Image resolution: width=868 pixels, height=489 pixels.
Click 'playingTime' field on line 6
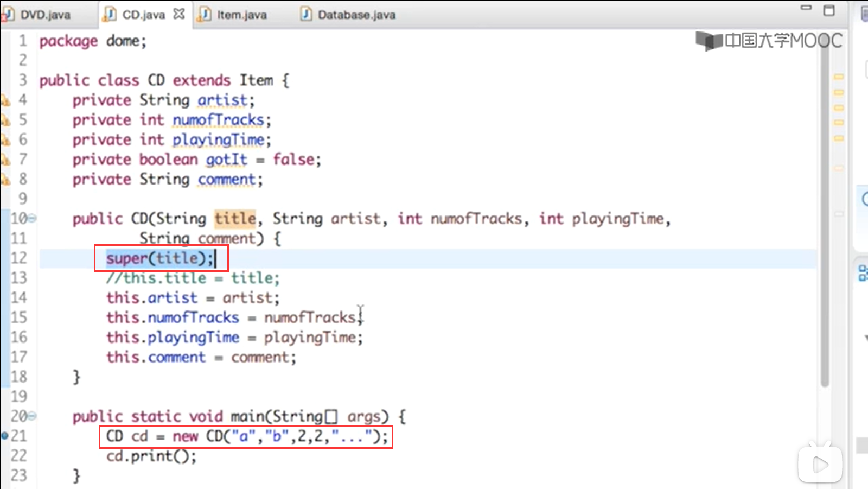click(x=219, y=140)
